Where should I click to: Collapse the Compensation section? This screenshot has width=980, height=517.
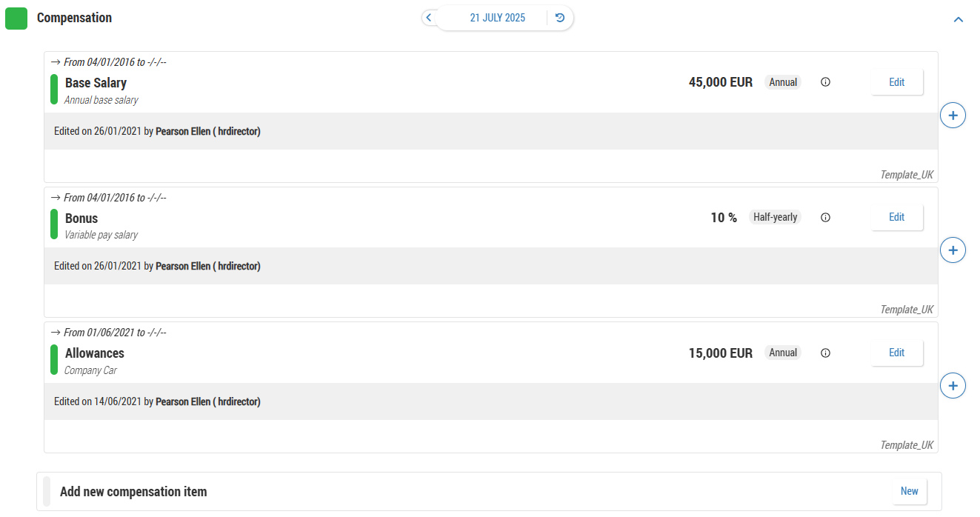coord(958,19)
